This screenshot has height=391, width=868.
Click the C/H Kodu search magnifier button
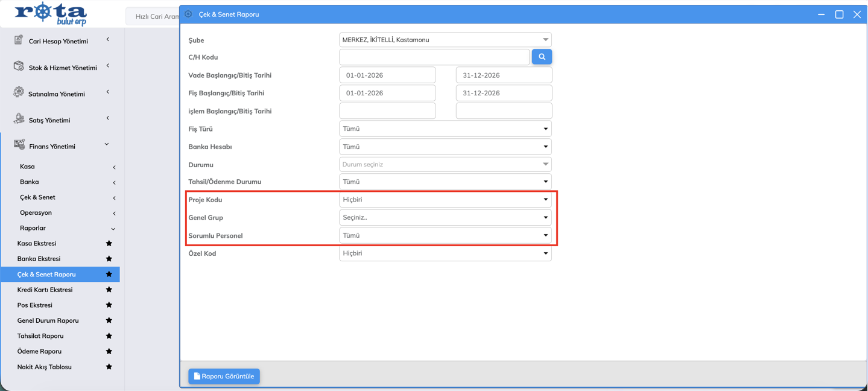[542, 57]
